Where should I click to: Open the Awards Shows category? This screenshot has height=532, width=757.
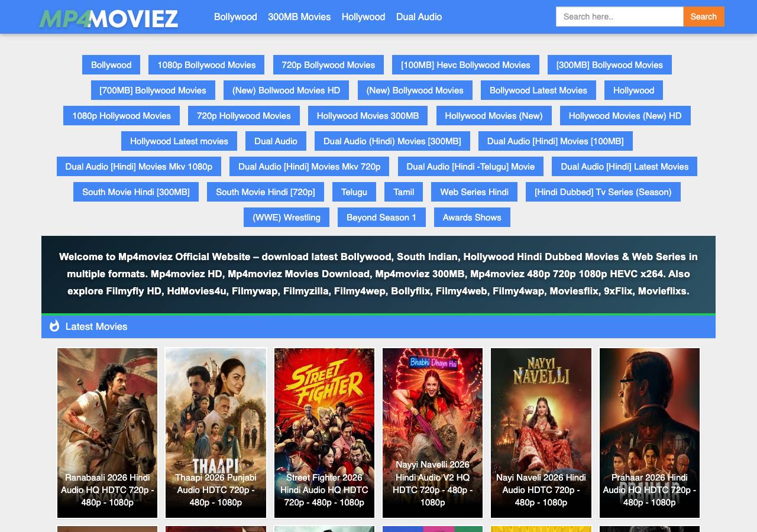tap(472, 218)
